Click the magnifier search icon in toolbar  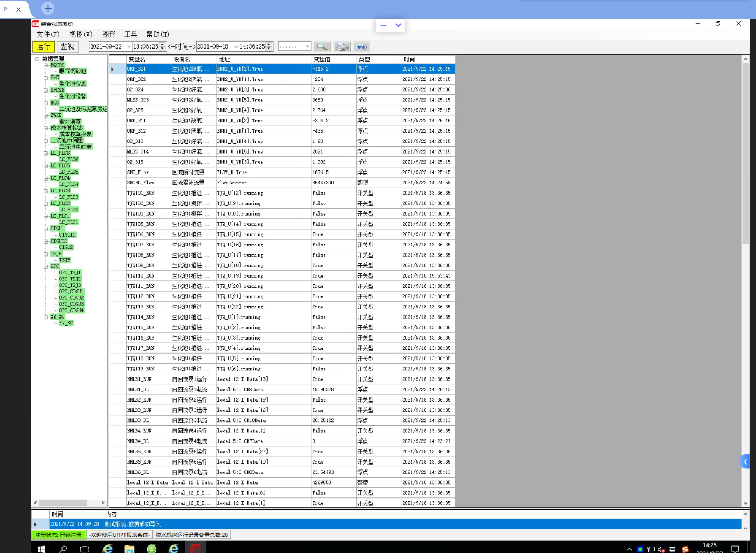(x=322, y=47)
